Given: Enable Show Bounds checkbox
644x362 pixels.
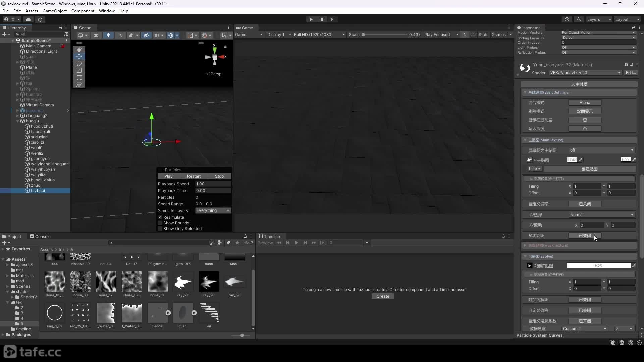Looking at the screenshot, I should [x=160, y=223].
